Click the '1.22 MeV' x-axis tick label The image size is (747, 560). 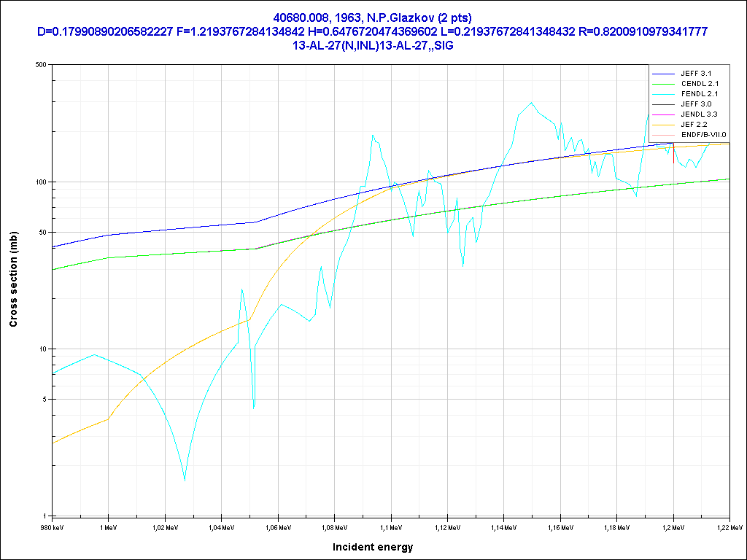[x=729, y=526]
